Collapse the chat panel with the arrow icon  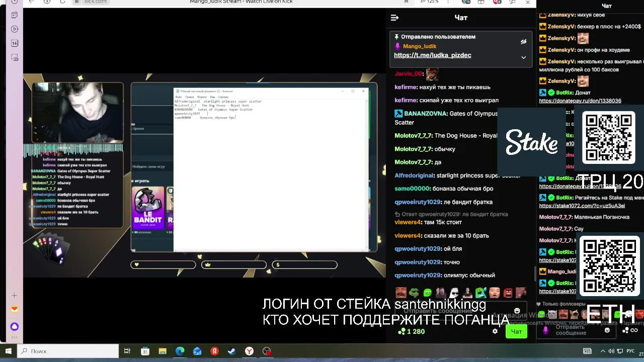(x=395, y=18)
